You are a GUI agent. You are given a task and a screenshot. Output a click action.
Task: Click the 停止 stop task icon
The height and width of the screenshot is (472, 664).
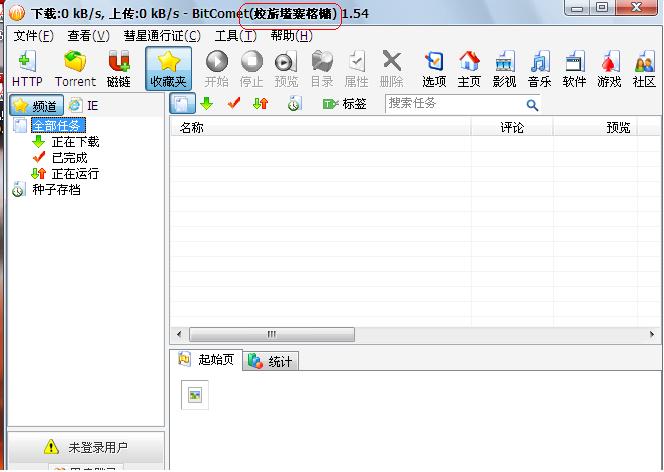[x=252, y=69]
